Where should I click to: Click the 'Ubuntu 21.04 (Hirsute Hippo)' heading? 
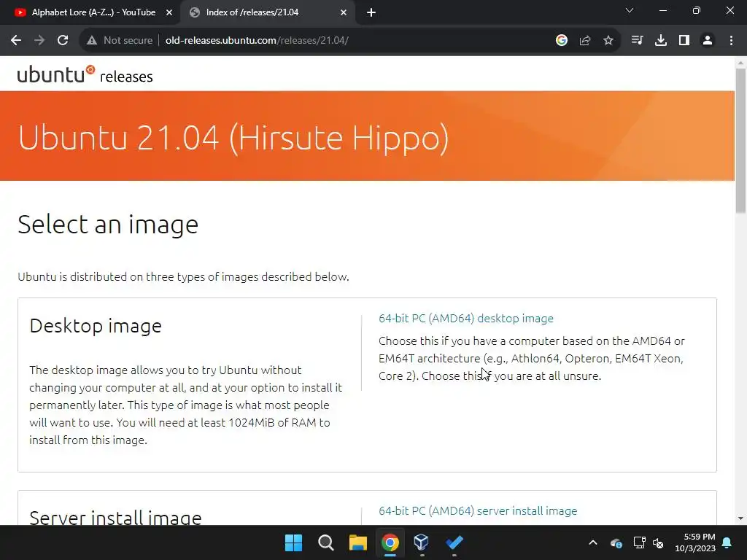tap(233, 138)
